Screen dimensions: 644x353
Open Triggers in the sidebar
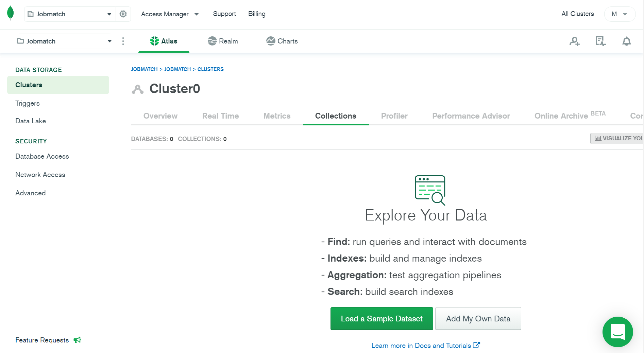coord(28,103)
